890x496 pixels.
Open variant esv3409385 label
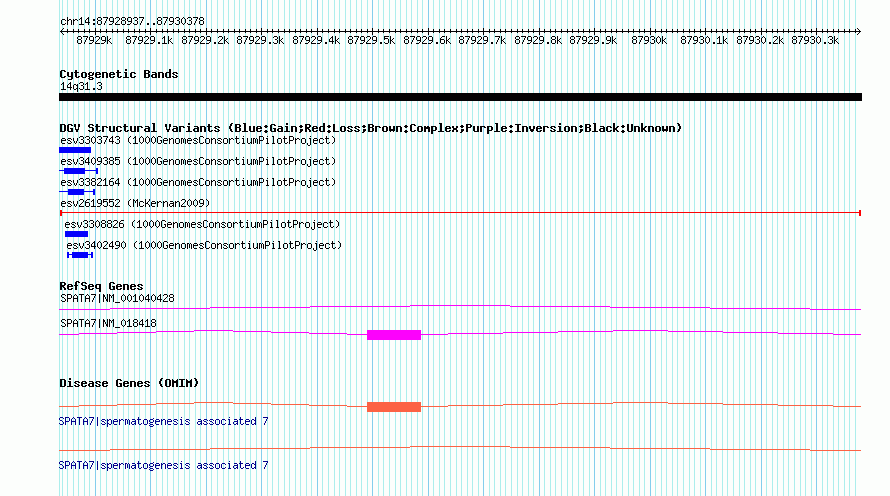198,161
